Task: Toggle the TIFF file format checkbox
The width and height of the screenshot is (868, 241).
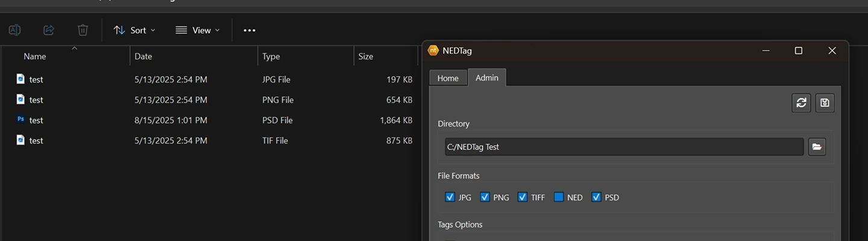Action: tap(522, 197)
